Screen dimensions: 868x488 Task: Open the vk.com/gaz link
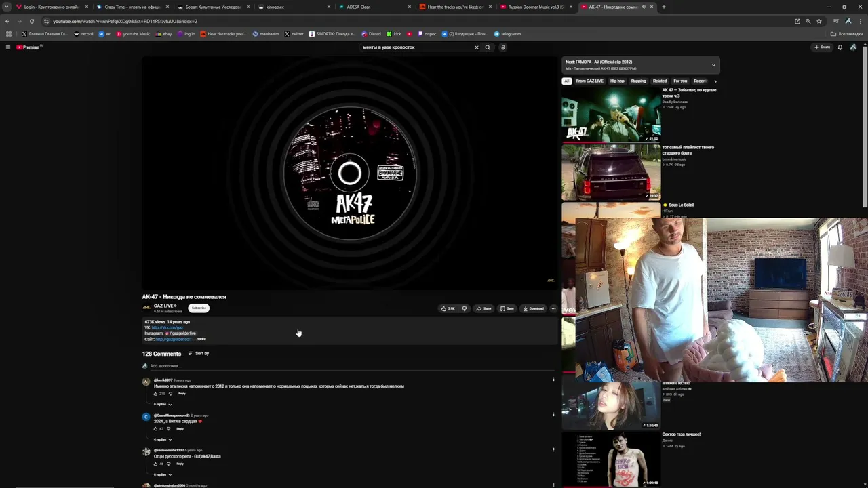(167, 327)
